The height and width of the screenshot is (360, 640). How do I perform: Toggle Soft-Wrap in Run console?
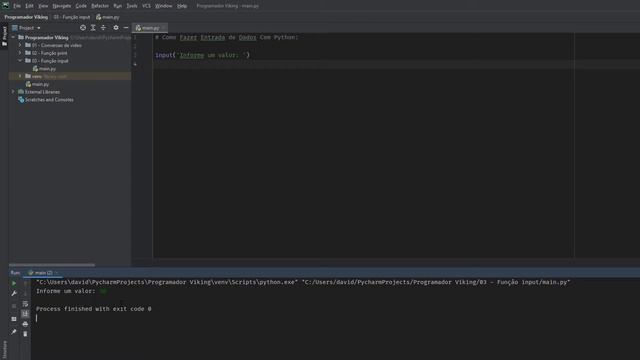tap(25, 304)
